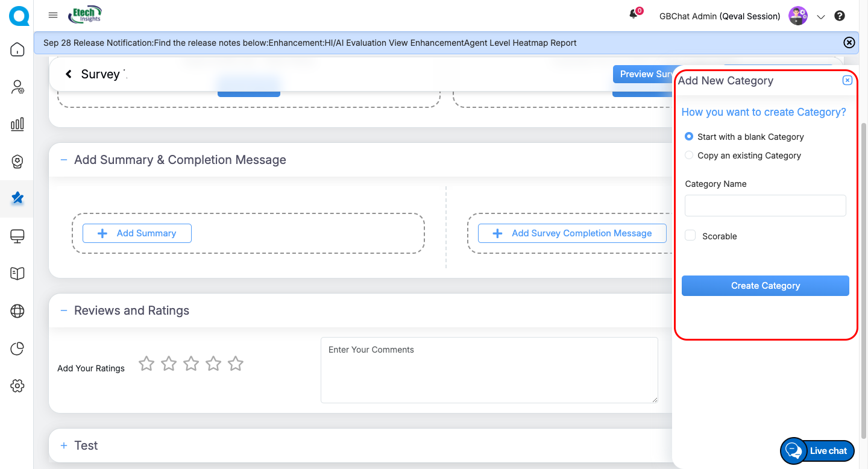The width and height of the screenshot is (868, 469).
Task: Click the notification bell icon
Action: (634, 14)
